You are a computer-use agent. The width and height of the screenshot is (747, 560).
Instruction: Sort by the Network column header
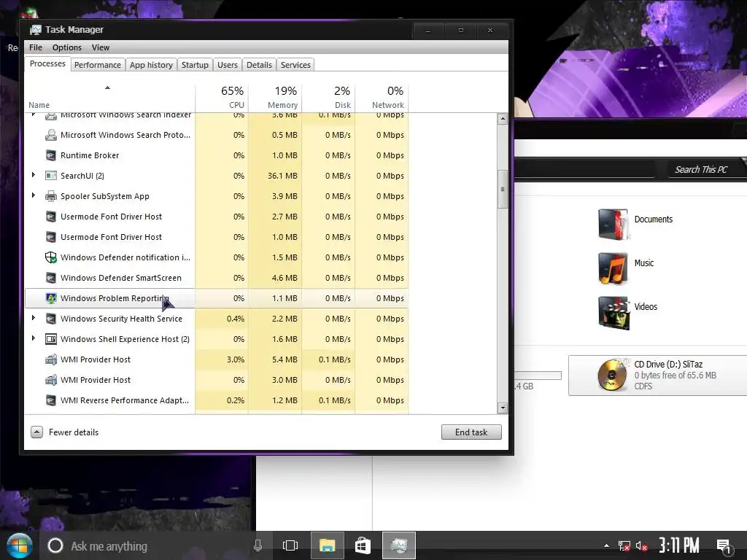382,98
